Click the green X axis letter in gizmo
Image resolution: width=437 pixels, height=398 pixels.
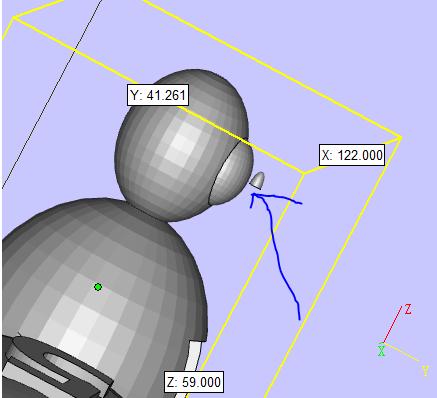coord(381,351)
